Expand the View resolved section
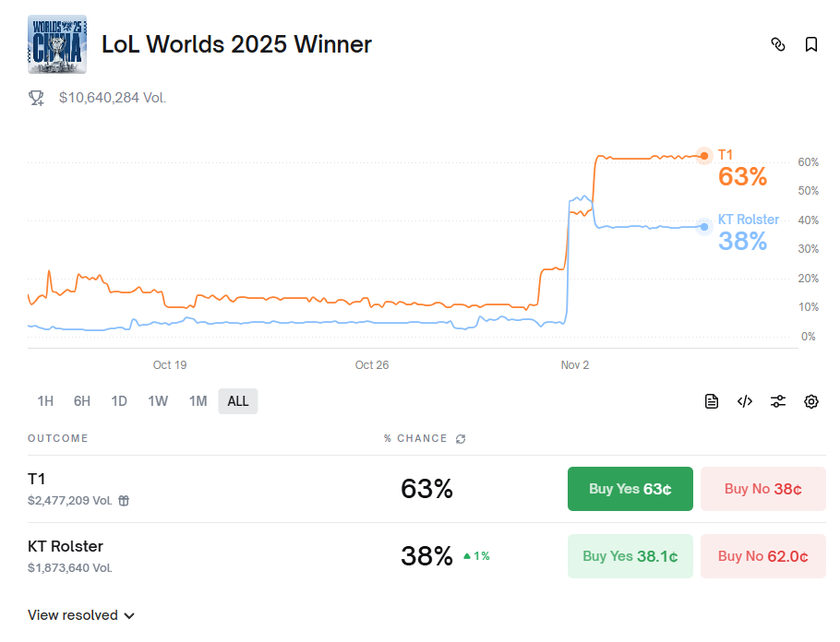 pyautogui.click(x=81, y=615)
